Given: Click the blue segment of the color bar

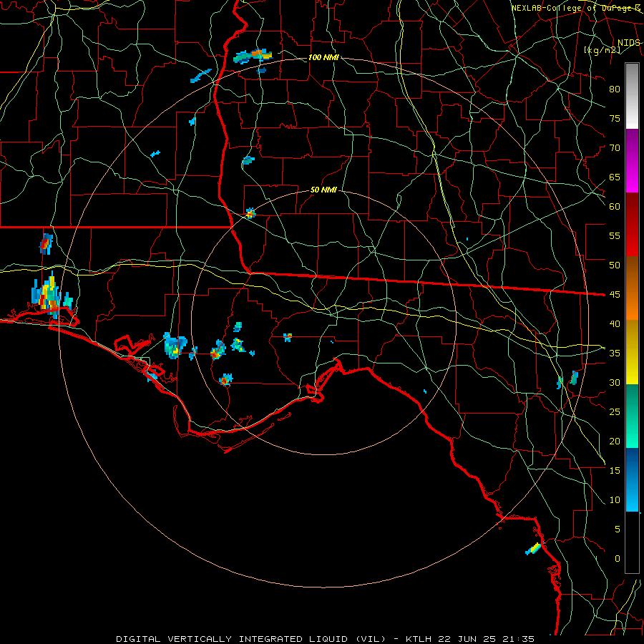Looking at the screenshot, I should click(x=632, y=479).
